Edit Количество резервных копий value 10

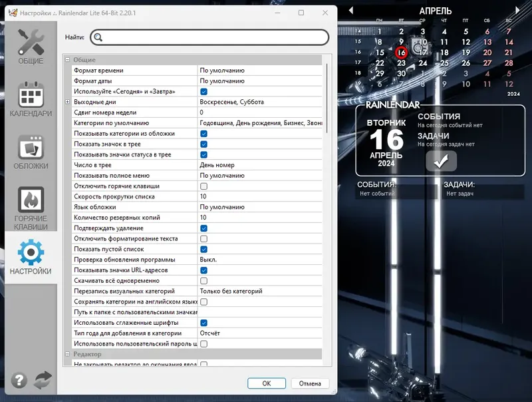(260, 218)
